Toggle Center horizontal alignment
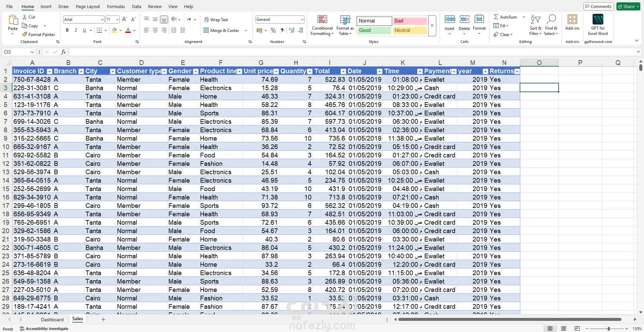Viewport: 644px width, 332px height. pyautogui.click(x=155, y=30)
